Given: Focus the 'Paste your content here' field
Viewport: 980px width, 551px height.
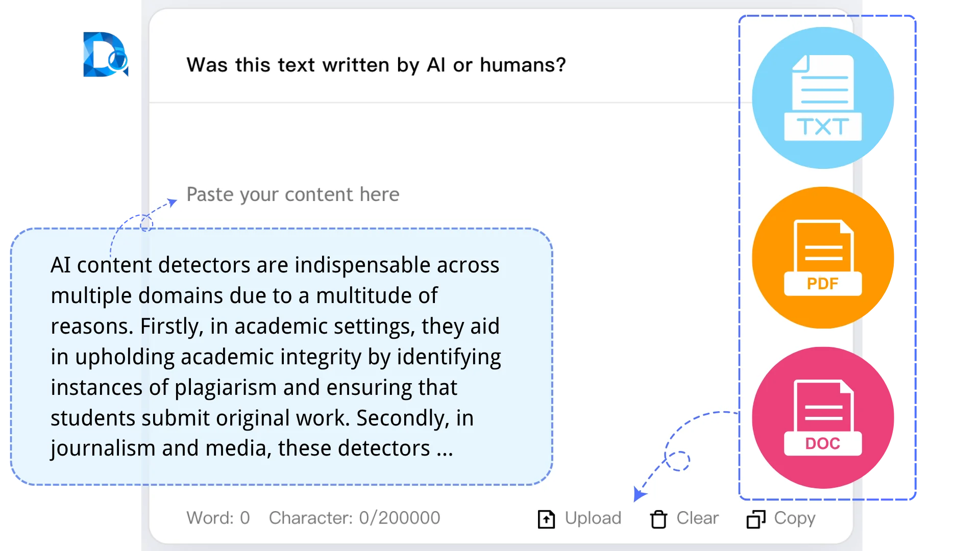Looking at the screenshot, I should (292, 194).
